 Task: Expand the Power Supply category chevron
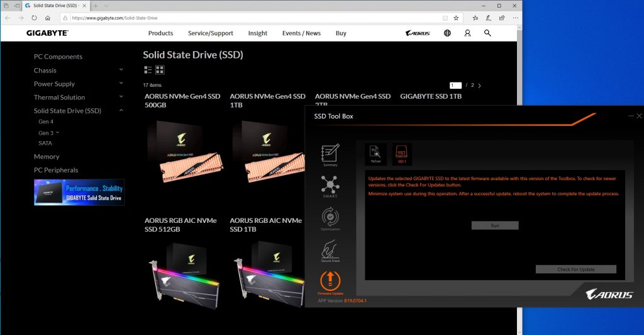point(121,83)
